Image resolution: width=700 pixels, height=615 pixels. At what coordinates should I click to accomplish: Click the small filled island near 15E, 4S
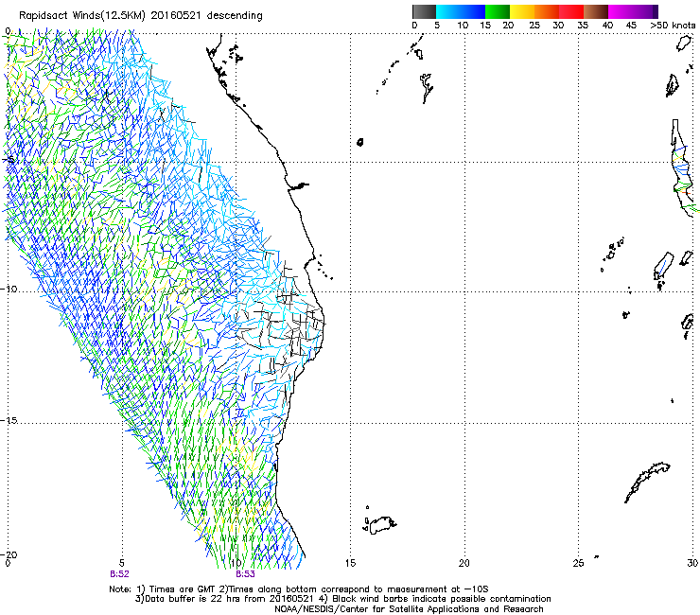[360, 142]
